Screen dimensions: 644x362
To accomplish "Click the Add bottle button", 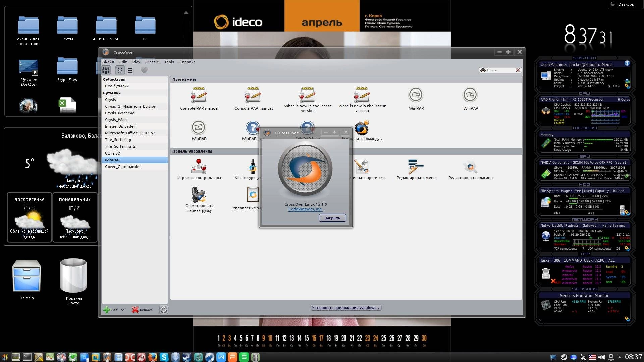I will pos(111,310).
